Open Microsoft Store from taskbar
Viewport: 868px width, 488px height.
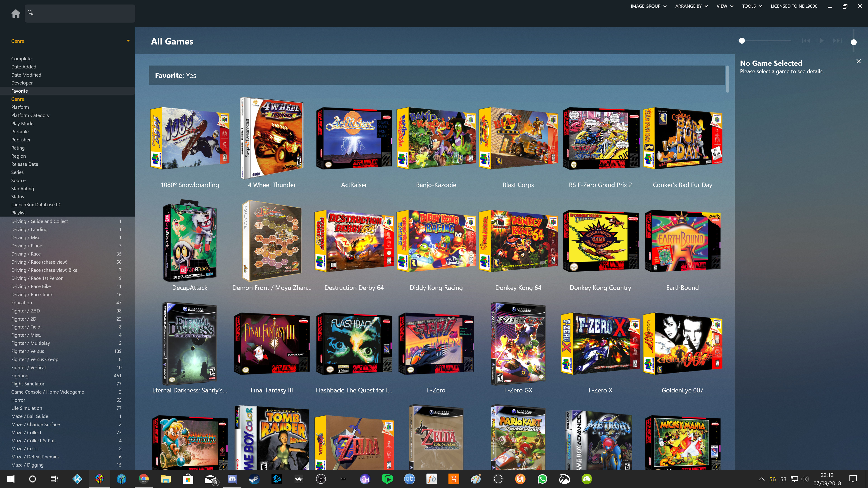click(188, 479)
